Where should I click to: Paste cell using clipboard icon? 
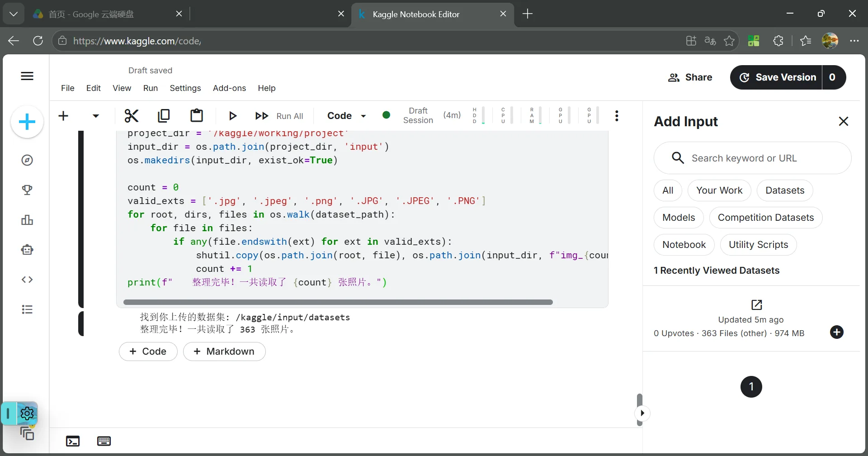coord(197,116)
